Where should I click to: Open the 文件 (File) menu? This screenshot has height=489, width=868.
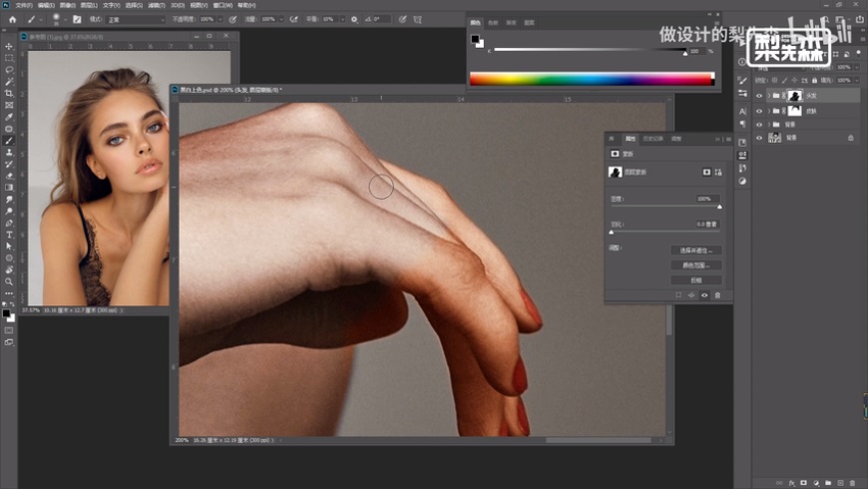pos(23,4)
